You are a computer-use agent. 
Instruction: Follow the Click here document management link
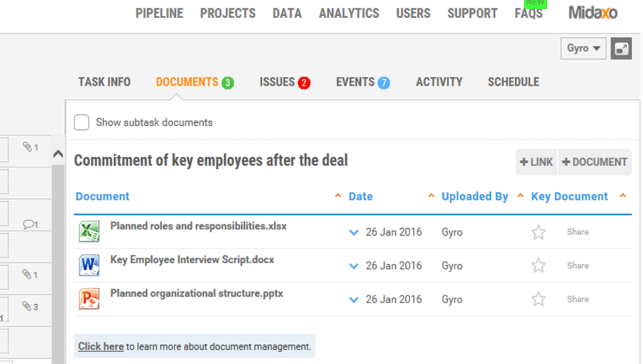101,346
